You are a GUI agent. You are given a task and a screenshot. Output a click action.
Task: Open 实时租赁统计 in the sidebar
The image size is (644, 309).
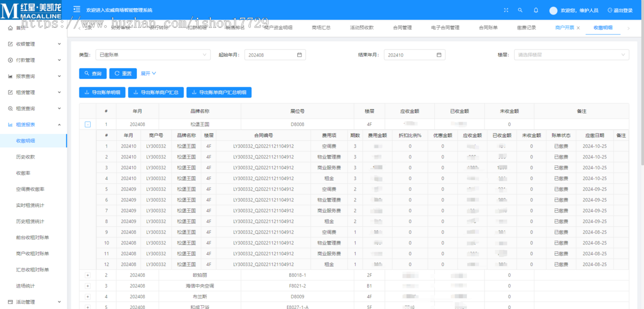(30, 205)
